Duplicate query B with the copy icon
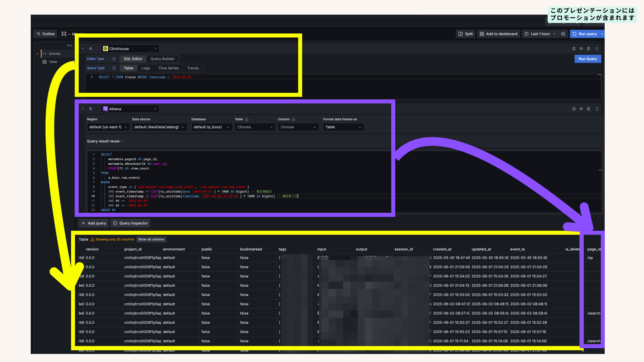The width and height of the screenshot is (644, 362). 574,109
